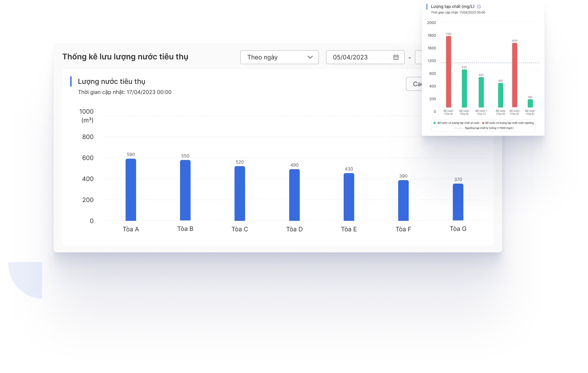Click the info icon beside Lượng tạp chất
This screenshot has width=588, height=373.
tap(479, 7)
